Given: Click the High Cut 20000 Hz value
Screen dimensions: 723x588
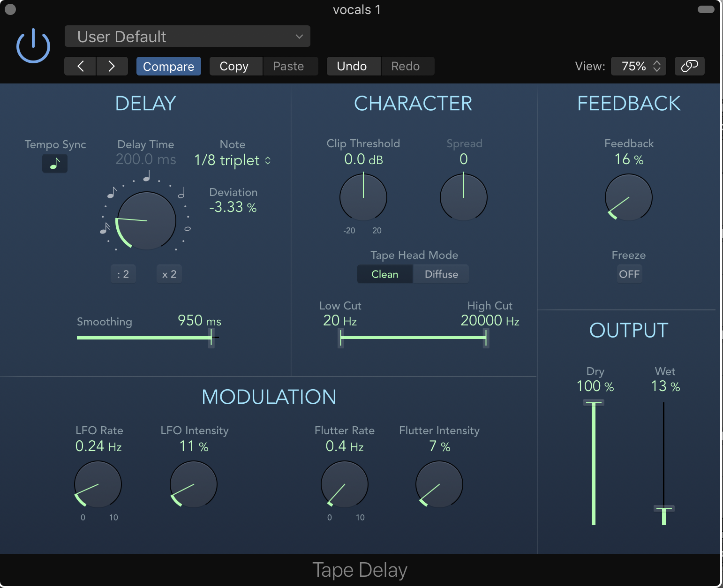Looking at the screenshot, I should point(490,321).
